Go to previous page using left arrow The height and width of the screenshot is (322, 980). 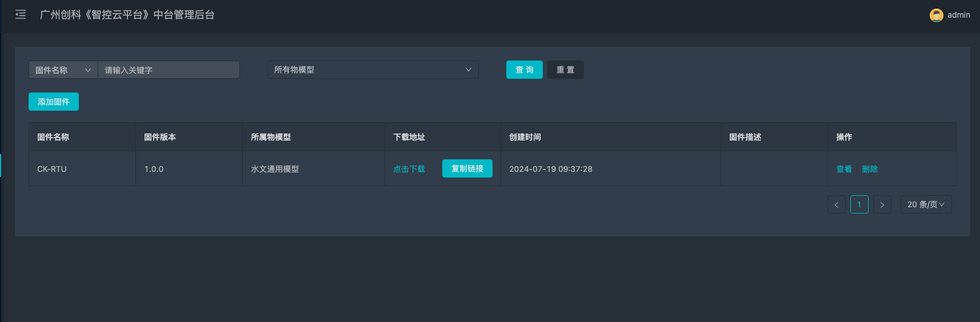coord(836,204)
